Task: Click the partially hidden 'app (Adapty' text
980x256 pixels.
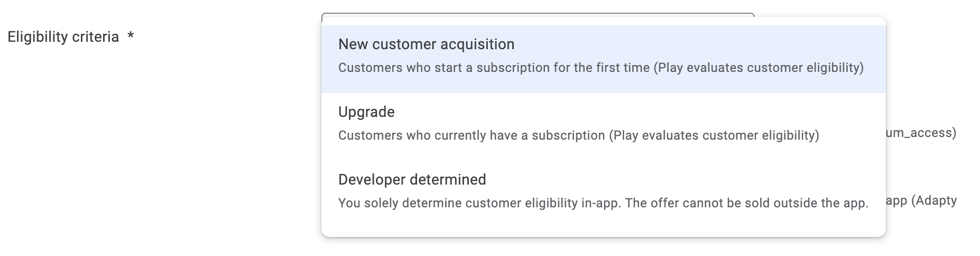Action: [921, 200]
